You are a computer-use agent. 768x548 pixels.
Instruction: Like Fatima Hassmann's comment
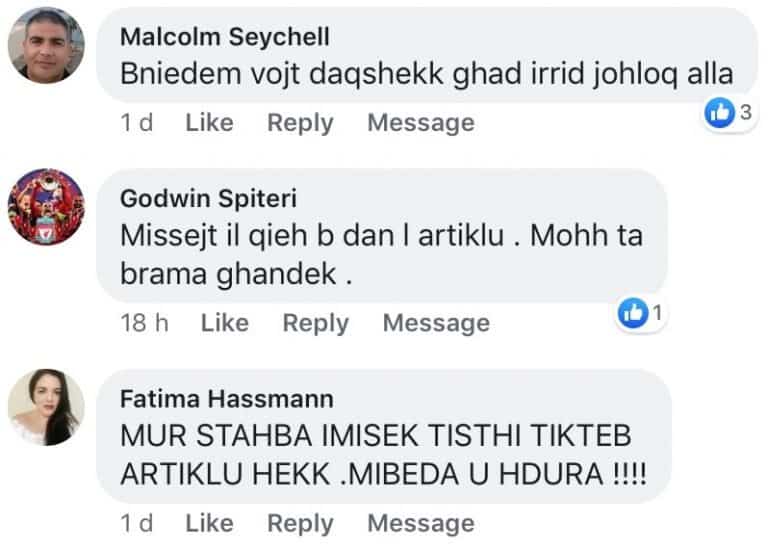pos(209,523)
